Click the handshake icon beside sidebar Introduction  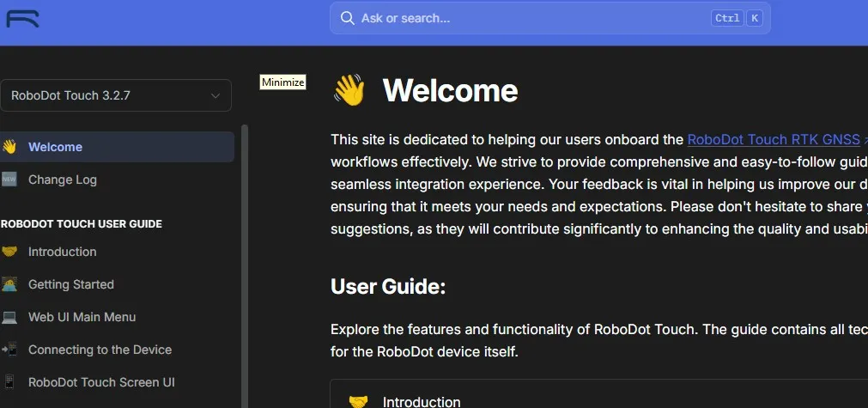point(9,252)
